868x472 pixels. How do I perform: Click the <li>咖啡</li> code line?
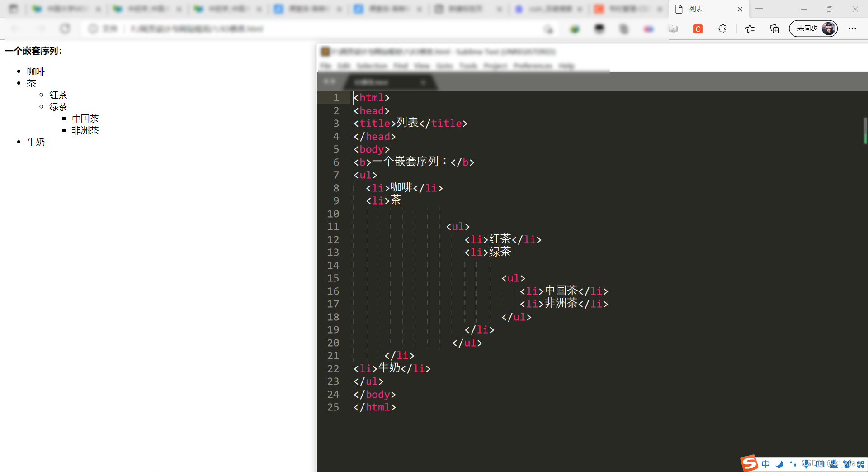[404, 188]
